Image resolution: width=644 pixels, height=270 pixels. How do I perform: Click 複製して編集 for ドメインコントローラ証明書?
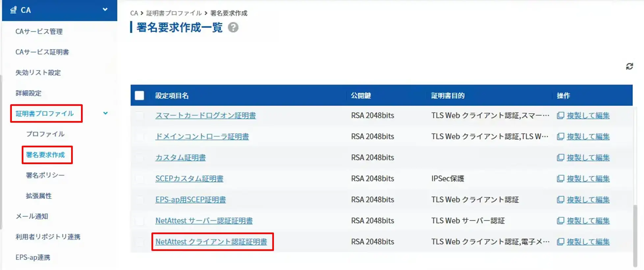[588, 136]
